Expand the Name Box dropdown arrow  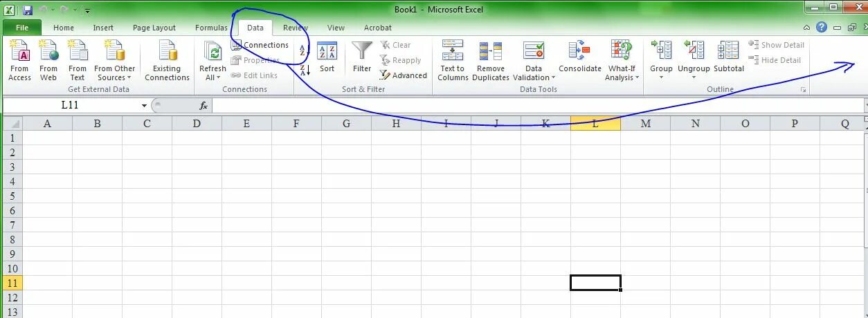click(144, 106)
